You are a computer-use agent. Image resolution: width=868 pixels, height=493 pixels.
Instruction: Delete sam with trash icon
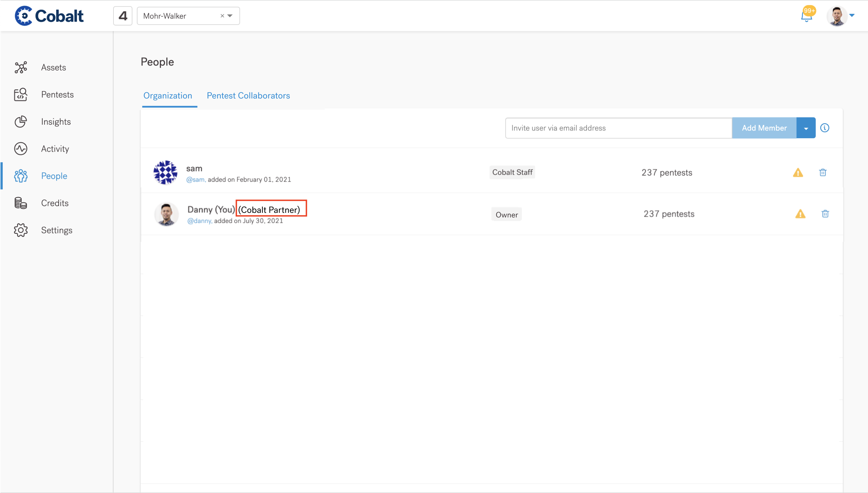pyautogui.click(x=823, y=173)
